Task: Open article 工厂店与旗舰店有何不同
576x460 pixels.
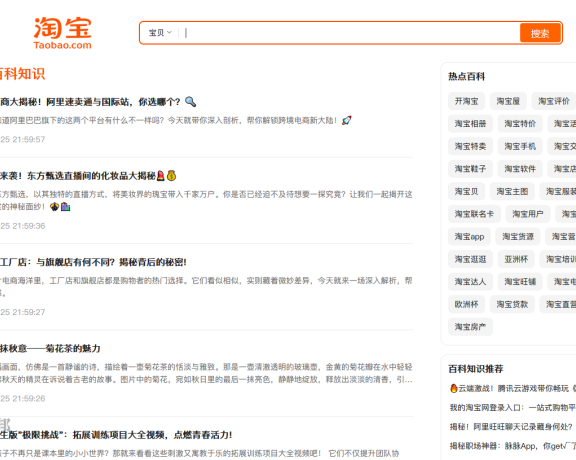Action: (x=93, y=262)
